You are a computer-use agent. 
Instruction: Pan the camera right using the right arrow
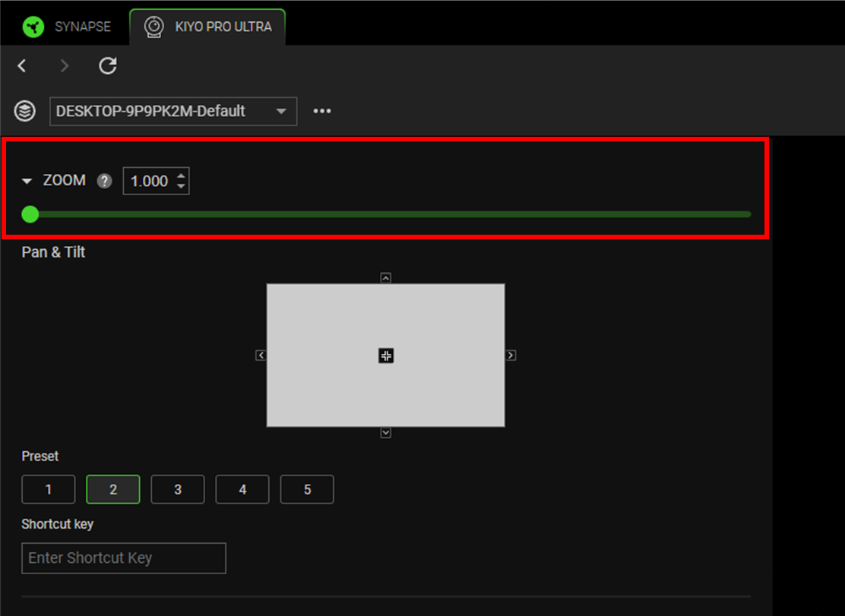click(510, 355)
